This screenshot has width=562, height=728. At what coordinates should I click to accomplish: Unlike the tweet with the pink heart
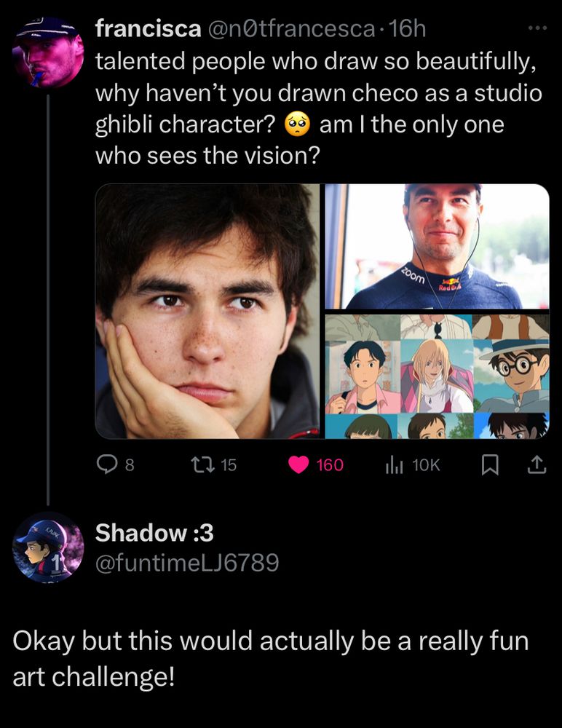[298, 464]
